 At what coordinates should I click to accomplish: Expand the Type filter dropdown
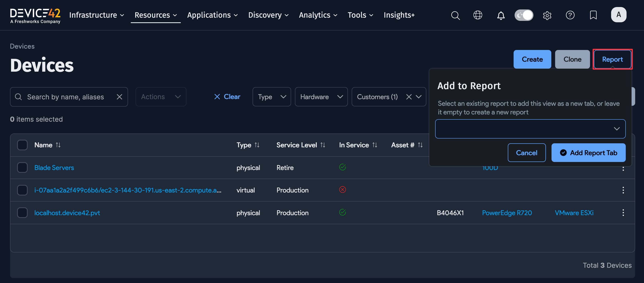[271, 97]
